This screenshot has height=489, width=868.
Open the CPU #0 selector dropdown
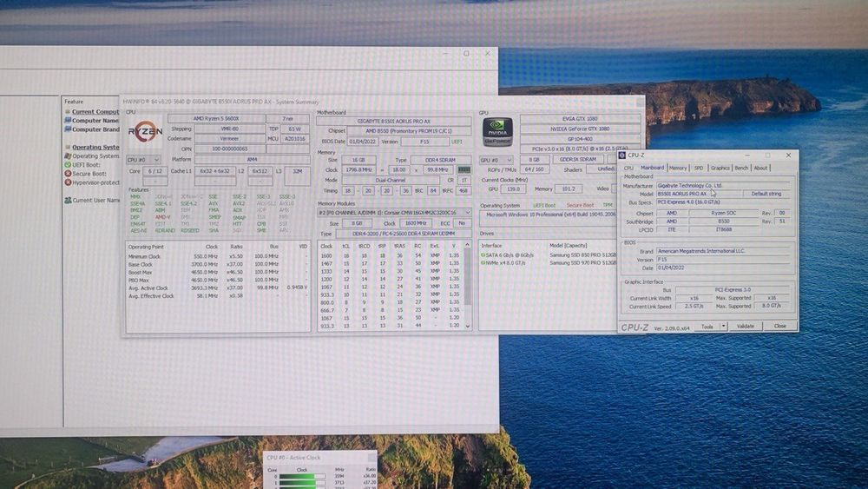[143, 160]
